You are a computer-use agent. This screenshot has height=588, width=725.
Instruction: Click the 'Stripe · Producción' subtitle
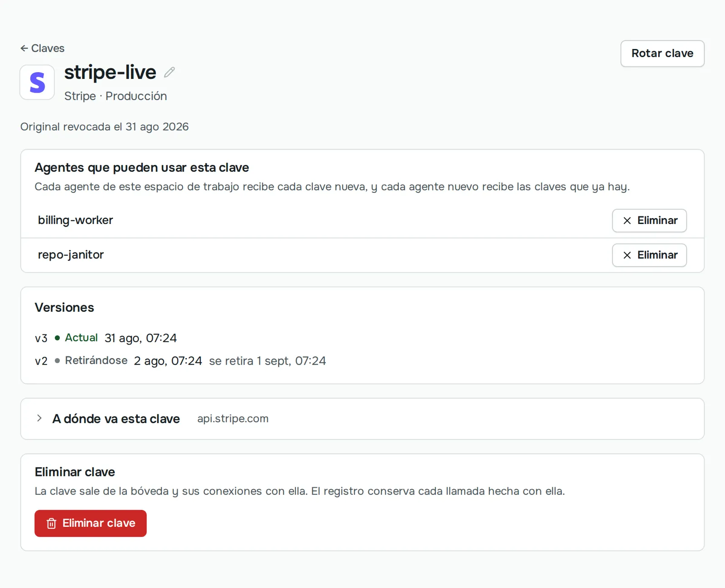116,96
